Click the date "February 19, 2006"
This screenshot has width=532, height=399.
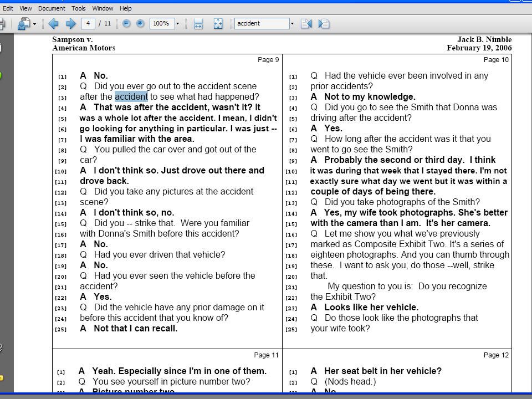pyautogui.click(x=479, y=48)
